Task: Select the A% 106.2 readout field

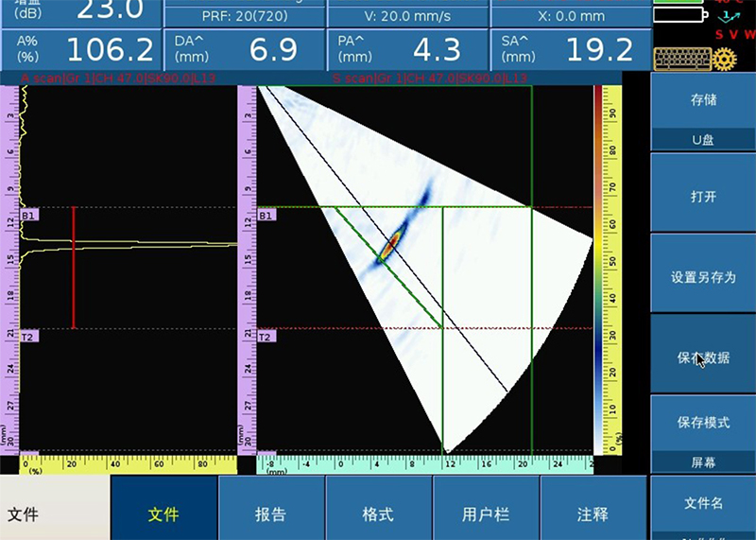Action: pyautogui.click(x=81, y=50)
